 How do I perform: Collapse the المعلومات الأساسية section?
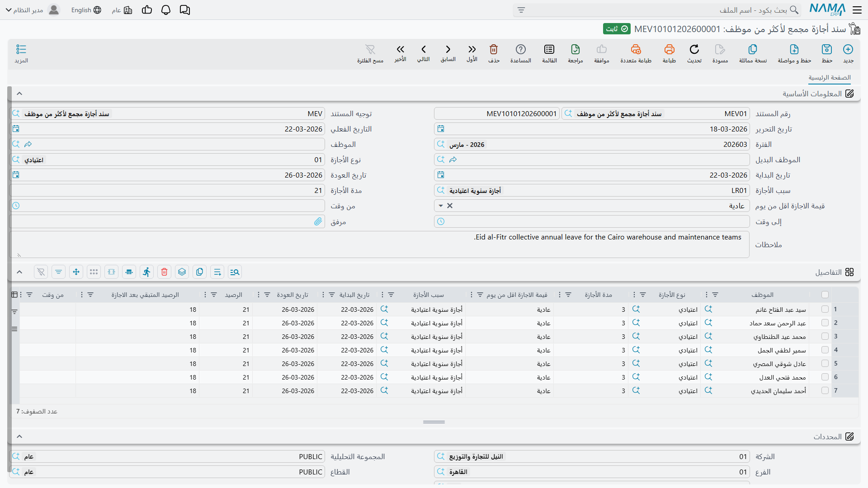point(19,94)
